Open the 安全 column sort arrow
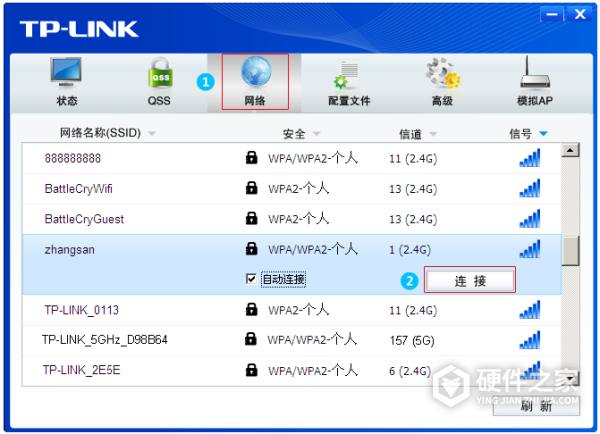 [316, 134]
